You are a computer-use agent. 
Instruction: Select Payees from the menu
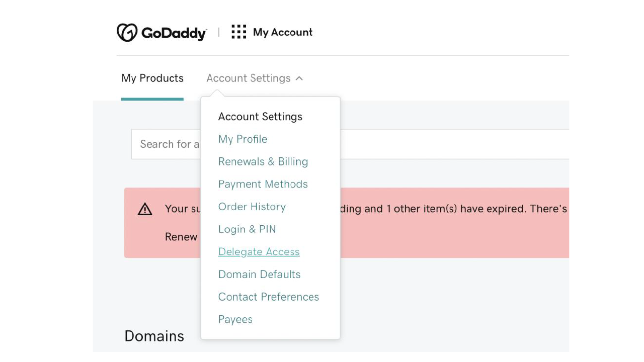pyautogui.click(x=235, y=320)
